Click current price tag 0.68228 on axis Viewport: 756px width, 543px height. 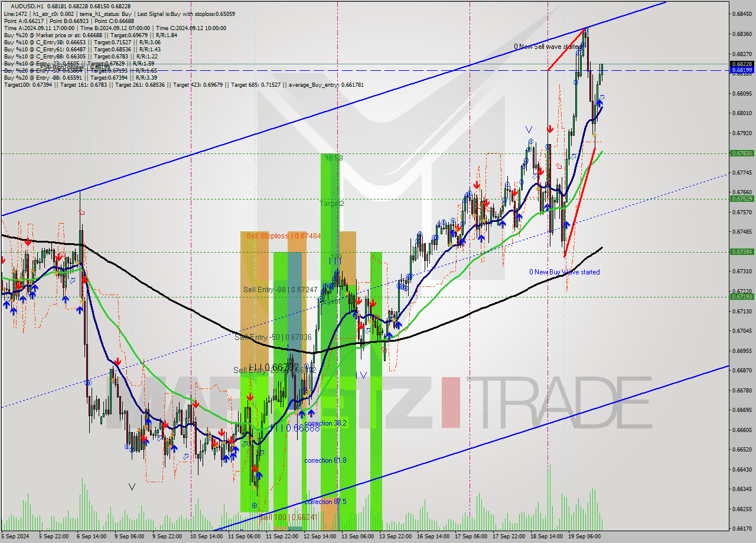click(741, 64)
